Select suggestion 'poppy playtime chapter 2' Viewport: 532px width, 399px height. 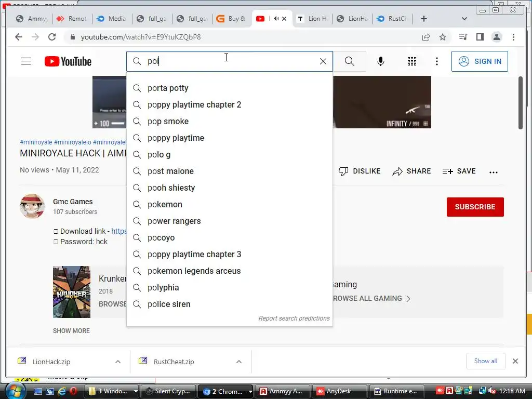[x=229, y=105]
